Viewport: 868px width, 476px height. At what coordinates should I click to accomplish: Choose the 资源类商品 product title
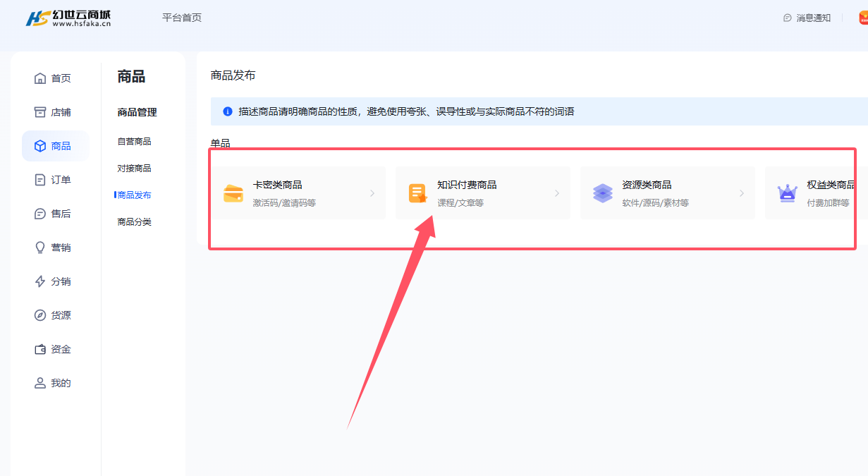point(647,185)
